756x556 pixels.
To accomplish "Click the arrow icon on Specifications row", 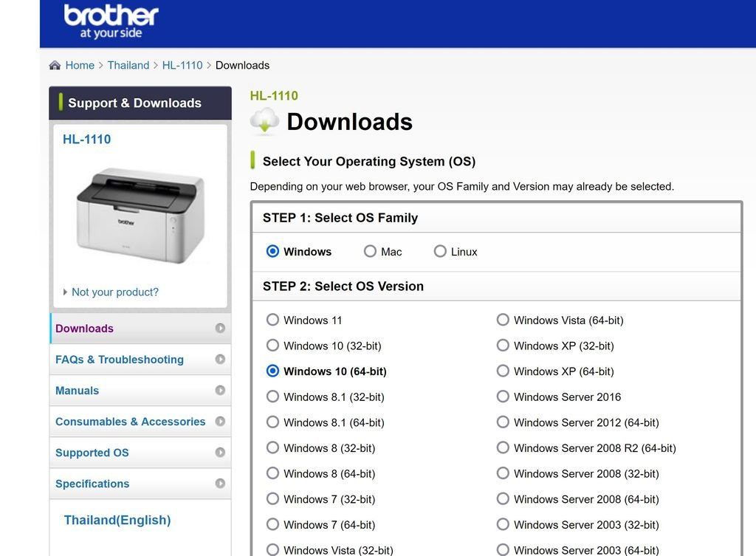I will click(x=220, y=483).
